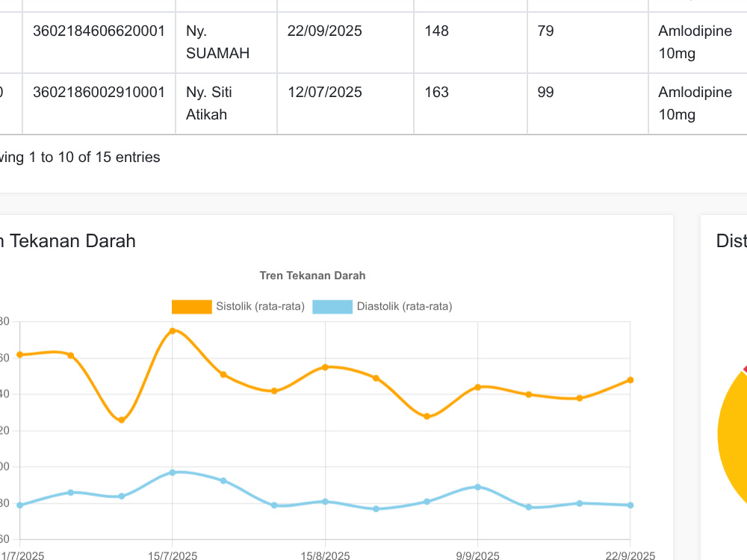The width and height of the screenshot is (747, 560).
Task: Click the yellow pie chart slice
Action: (733, 438)
